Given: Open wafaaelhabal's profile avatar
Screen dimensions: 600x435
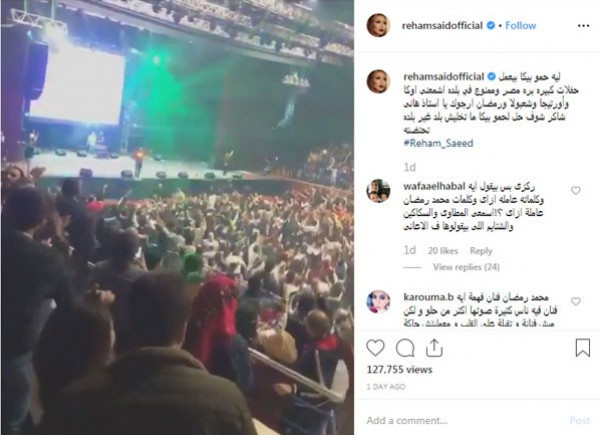Looking at the screenshot, I should 378,191.
